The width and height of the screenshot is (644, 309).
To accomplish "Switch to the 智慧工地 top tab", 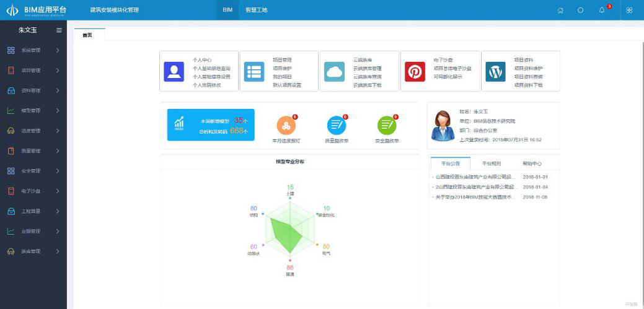I will (x=256, y=10).
